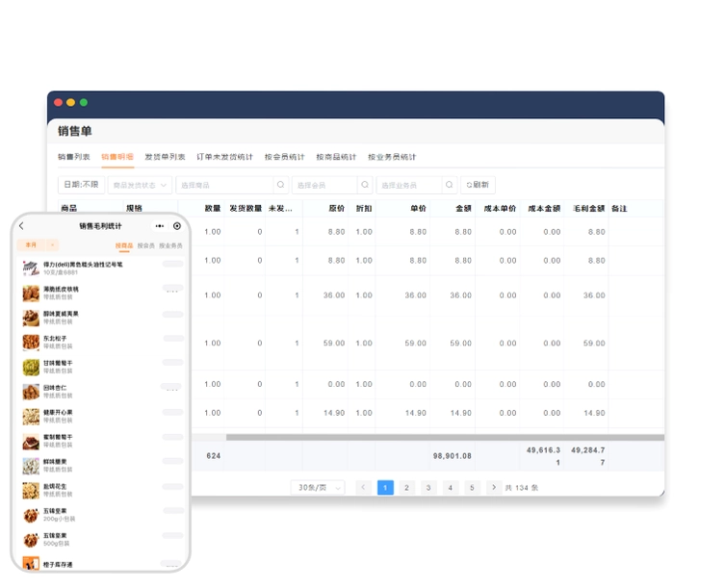This screenshot has width=725, height=588.
Task: Tap the back arrow in mobile header
Action: click(21, 226)
